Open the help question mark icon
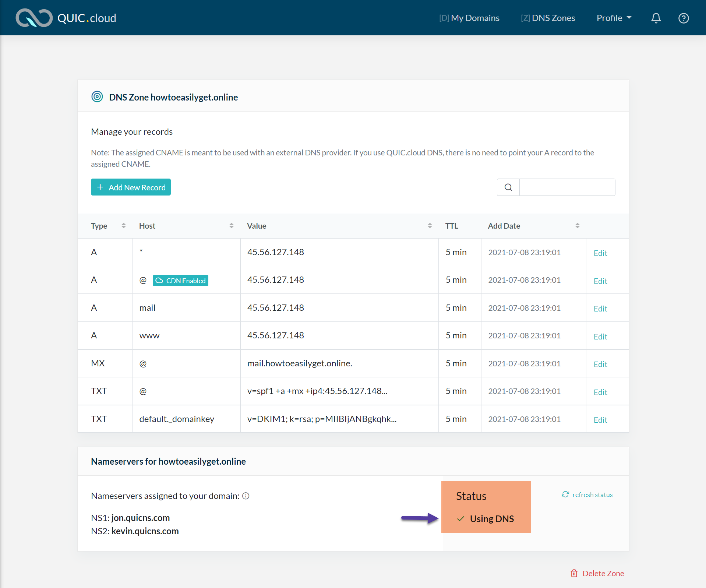This screenshot has height=588, width=706. tap(684, 18)
